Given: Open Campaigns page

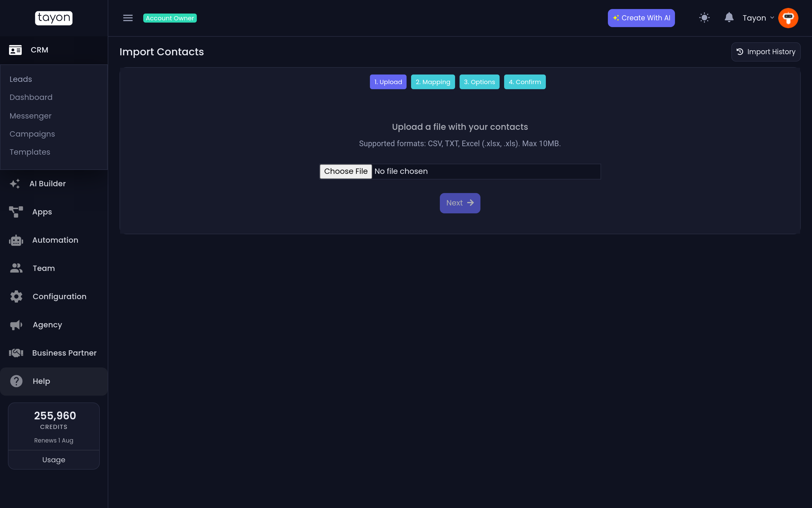Looking at the screenshot, I should [32, 134].
